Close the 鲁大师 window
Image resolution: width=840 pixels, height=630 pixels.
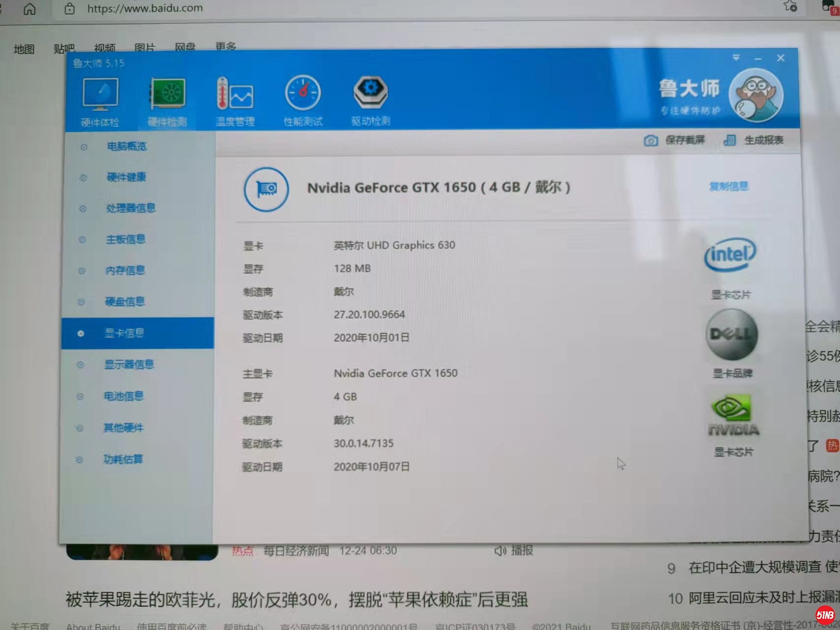pos(780,58)
